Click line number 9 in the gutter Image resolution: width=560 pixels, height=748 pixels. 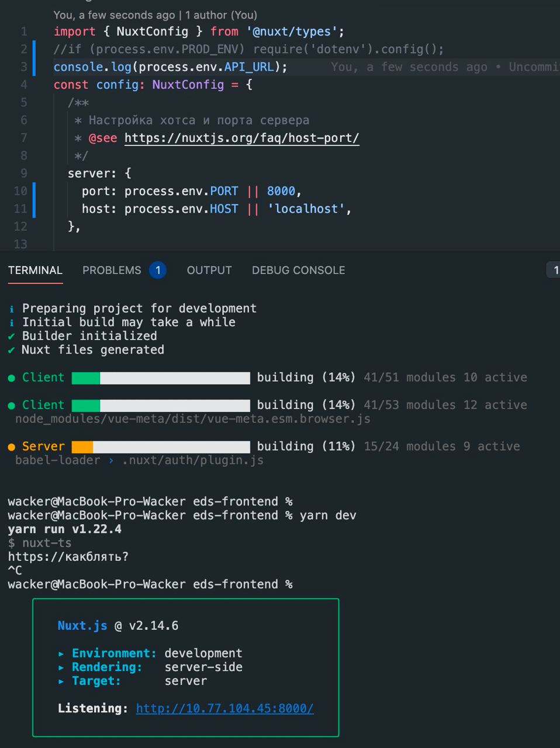(x=24, y=174)
